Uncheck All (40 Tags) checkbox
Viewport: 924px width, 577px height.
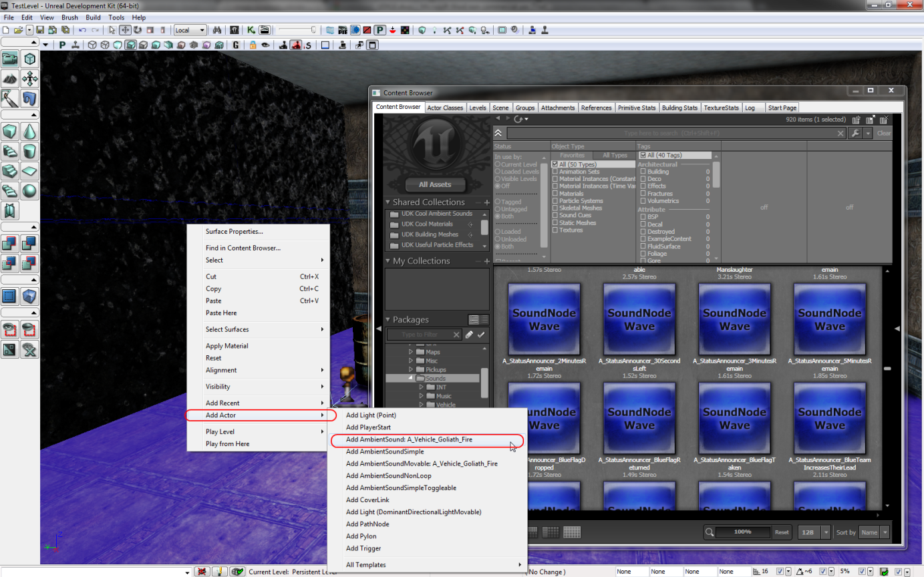click(x=643, y=156)
